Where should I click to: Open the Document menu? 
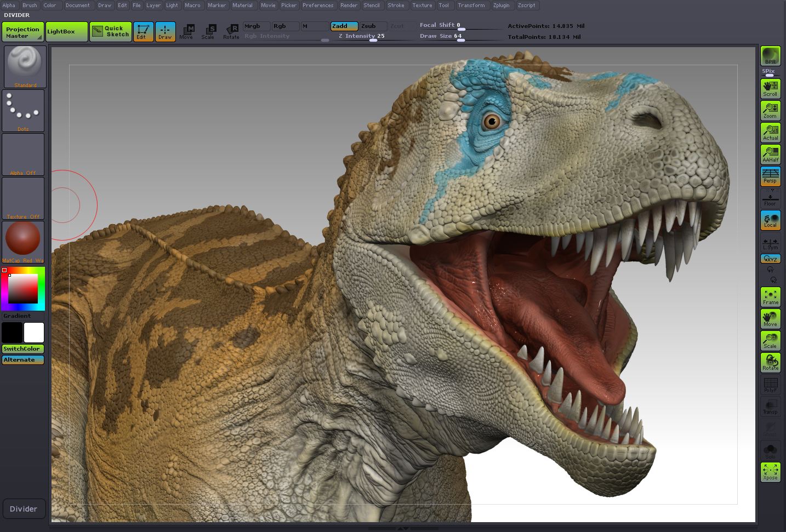77,5
